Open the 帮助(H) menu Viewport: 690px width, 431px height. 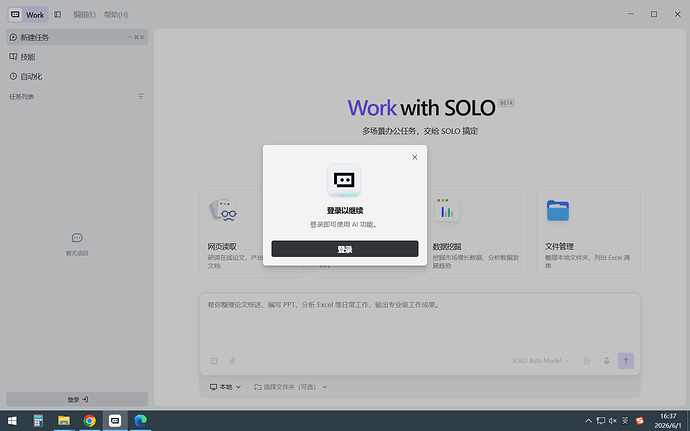click(x=116, y=15)
